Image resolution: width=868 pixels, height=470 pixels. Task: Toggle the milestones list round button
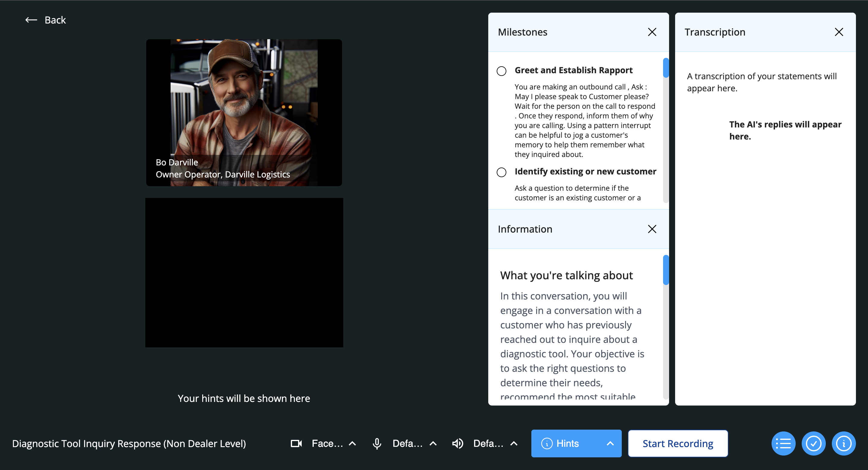coord(783,443)
